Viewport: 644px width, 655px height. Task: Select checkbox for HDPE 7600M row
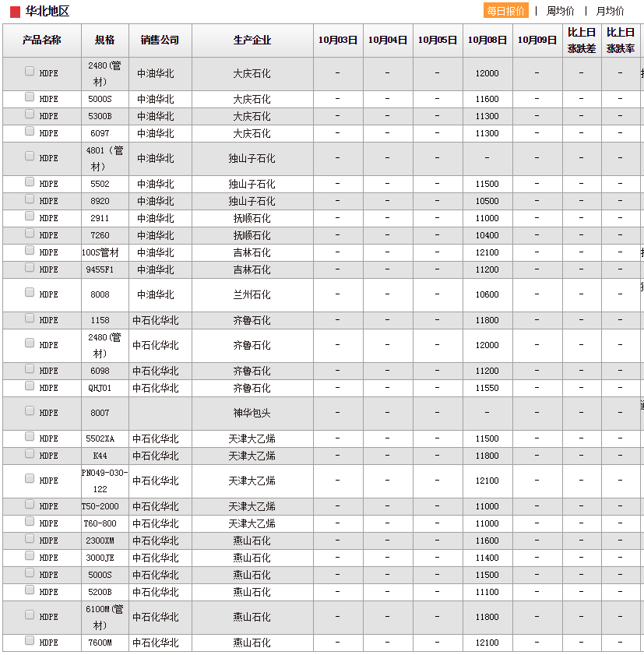[x=30, y=640]
